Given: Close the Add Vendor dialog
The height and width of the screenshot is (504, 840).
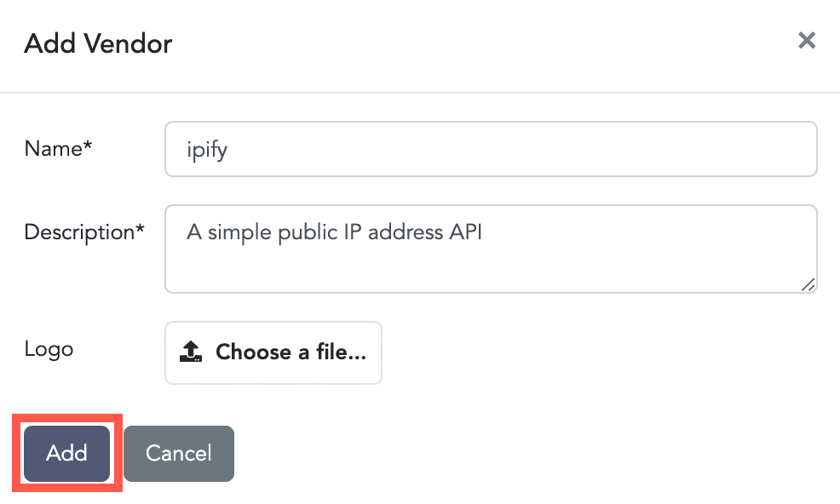Looking at the screenshot, I should point(806,40).
